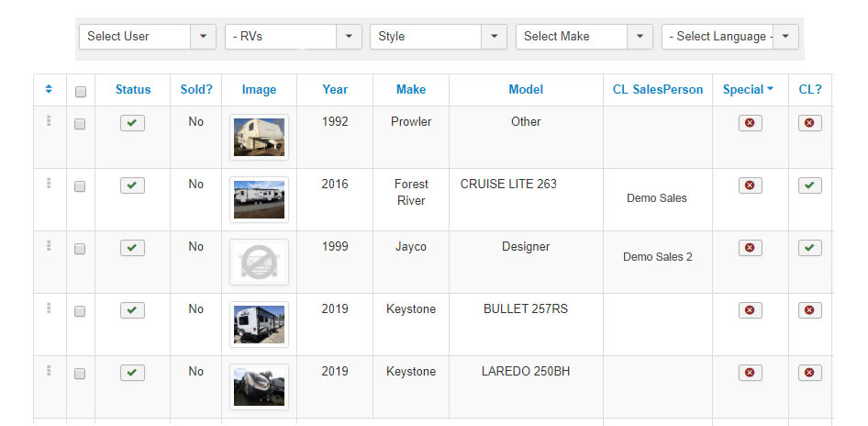
Task: Toggle CL checkmark for Jayco Designer
Action: (810, 248)
